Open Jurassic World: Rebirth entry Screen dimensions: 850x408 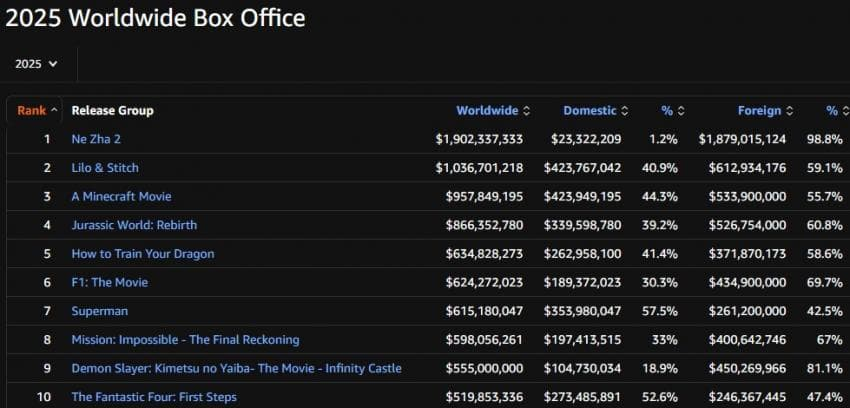(x=128, y=225)
